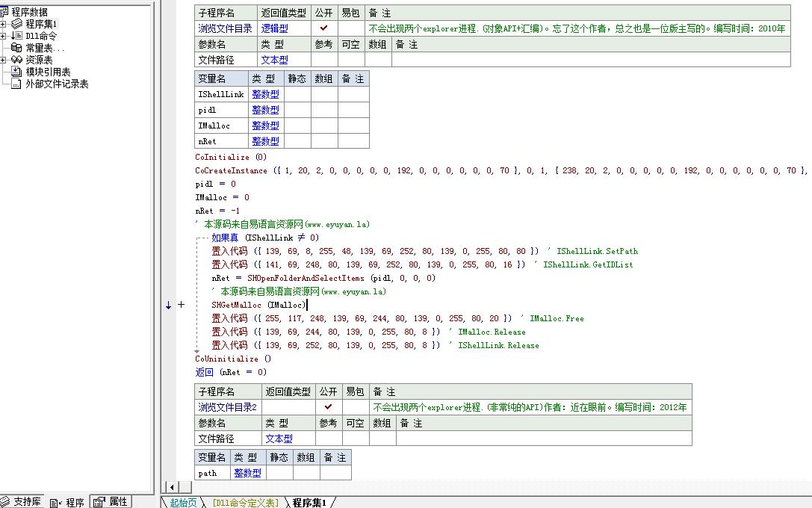Click the 属性 panel tab icon

tap(99, 502)
